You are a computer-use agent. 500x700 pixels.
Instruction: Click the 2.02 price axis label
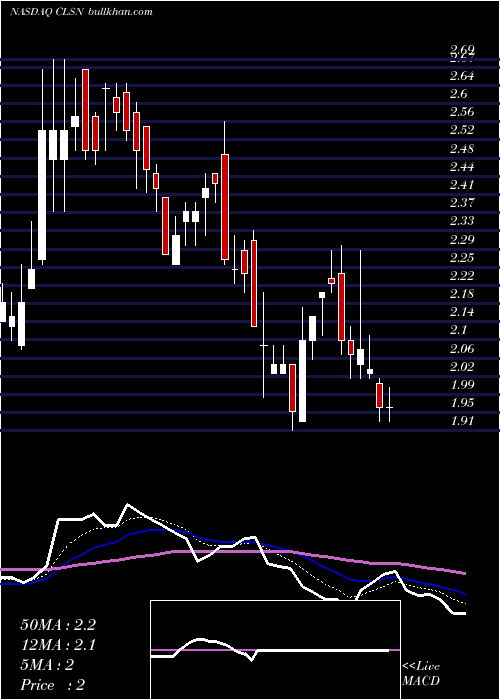462,367
